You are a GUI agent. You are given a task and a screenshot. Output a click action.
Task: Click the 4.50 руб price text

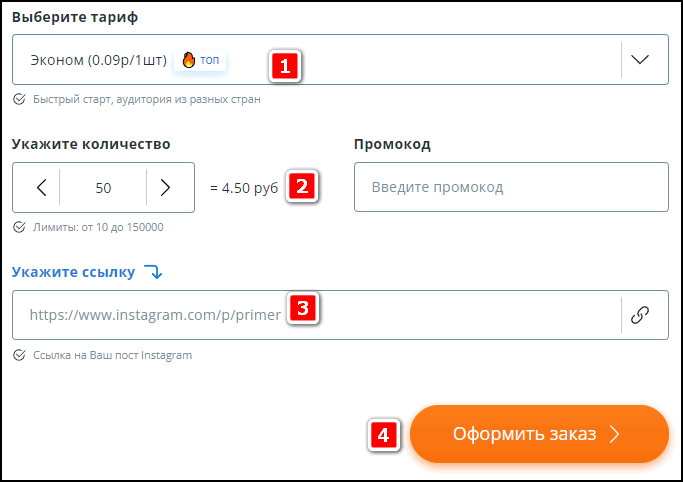(244, 188)
